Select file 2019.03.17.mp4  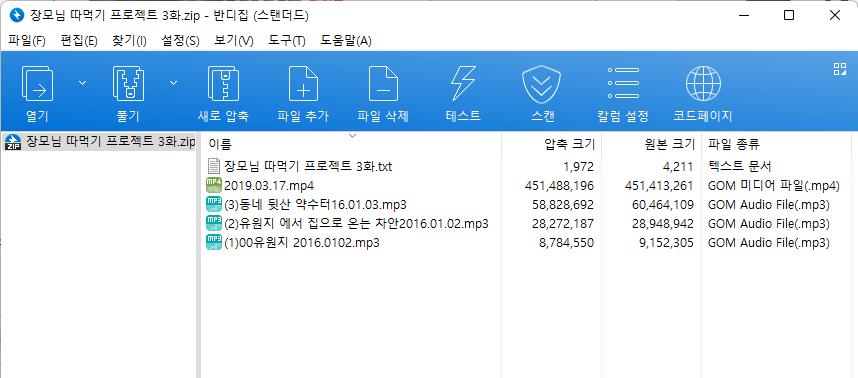(269, 185)
